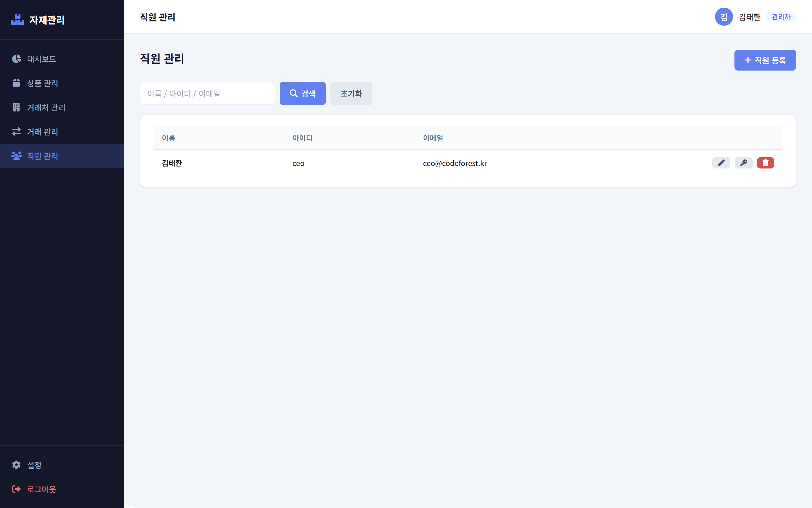The image size is (812, 508).
Task: Click the 관리자 role badge
Action: point(781,17)
